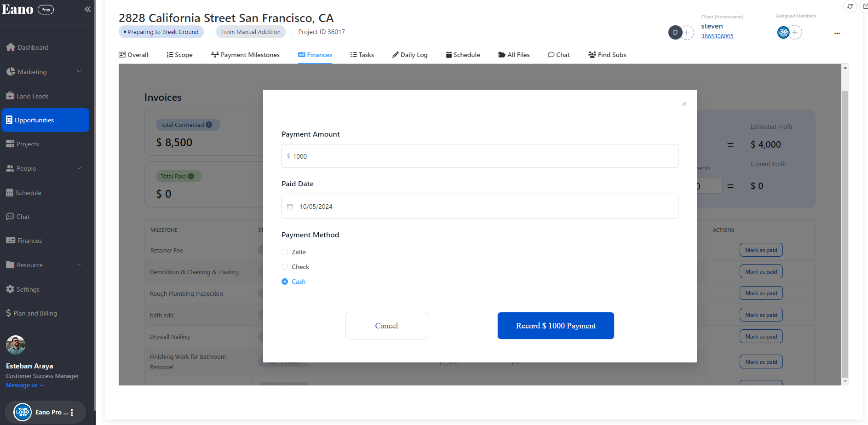Image resolution: width=868 pixels, height=425 pixels.
Task: Switch to the Payment Milestones tab
Action: pos(245,55)
